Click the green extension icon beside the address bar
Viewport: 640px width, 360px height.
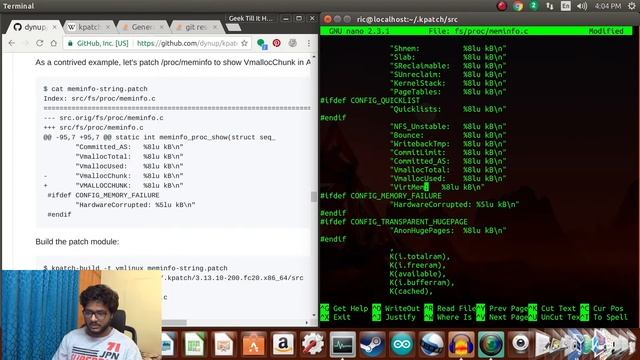[262, 44]
